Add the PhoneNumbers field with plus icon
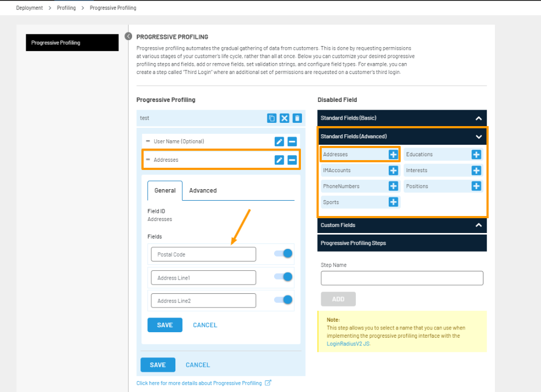This screenshot has height=392, width=541. tap(393, 186)
